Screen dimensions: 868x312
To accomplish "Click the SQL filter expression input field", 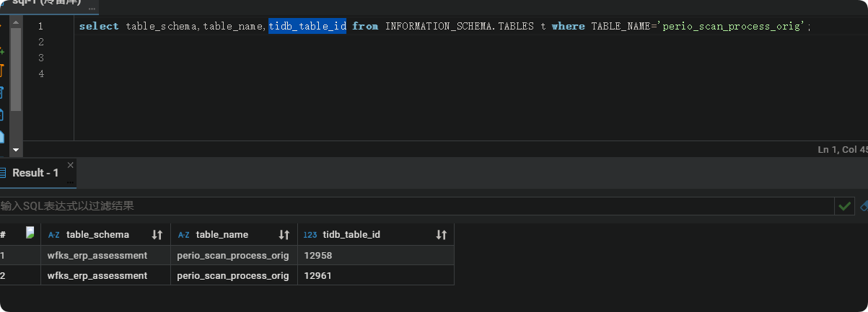I will click(x=411, y=206).
